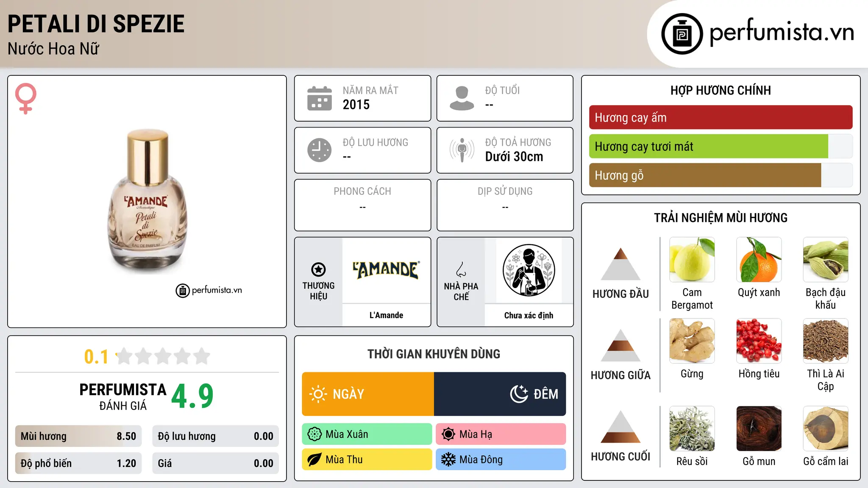Select the ĐÊM nighttime segment

(500, 394)
